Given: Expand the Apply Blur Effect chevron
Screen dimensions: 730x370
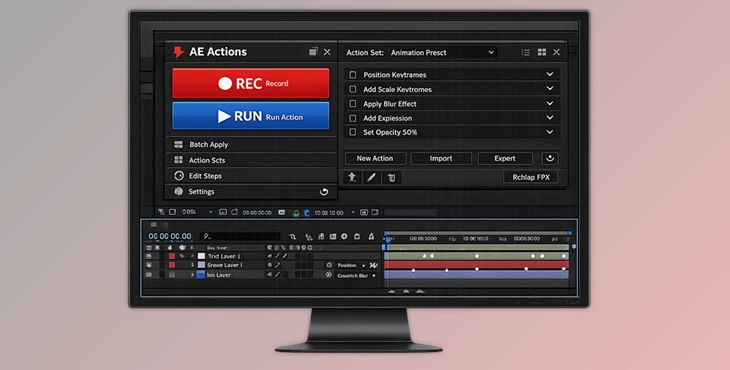Looking at the screenshot, I should 550,103.
